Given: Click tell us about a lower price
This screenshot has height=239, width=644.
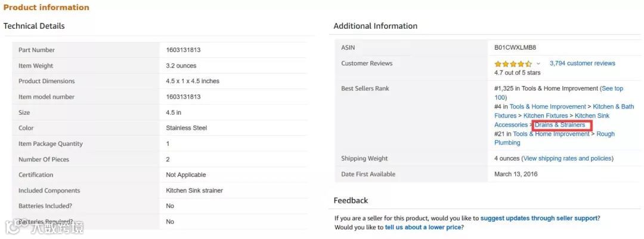Looking at the screenshot, I should [423, 227].
